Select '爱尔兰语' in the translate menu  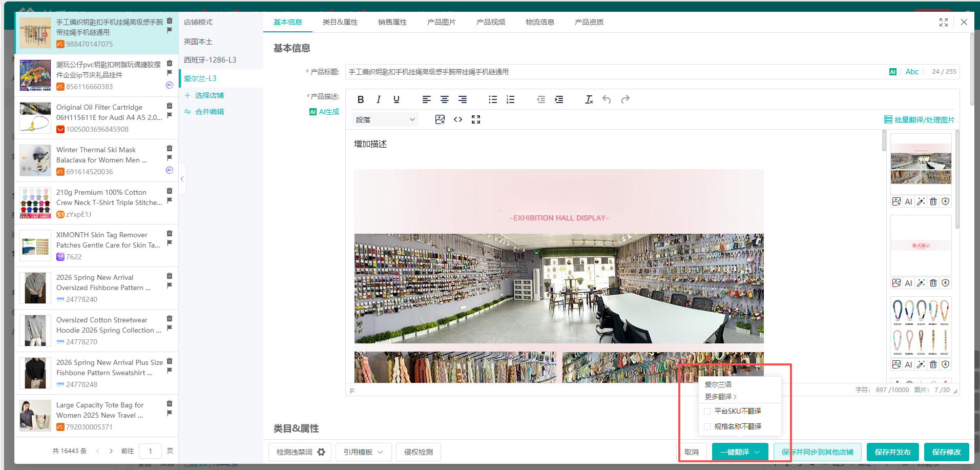(718, 384)
